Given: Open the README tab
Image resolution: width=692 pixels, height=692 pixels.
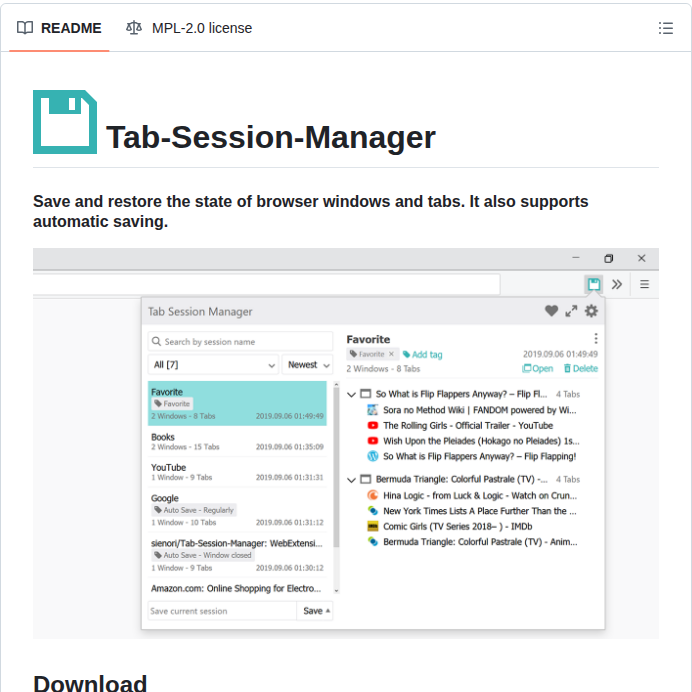Looking at the screenshot, I should 59,28.
